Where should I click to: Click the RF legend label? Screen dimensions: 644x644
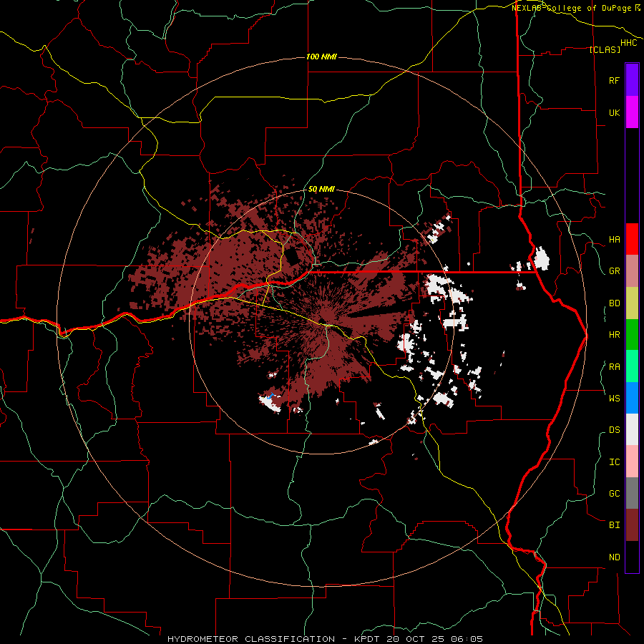coord(614,80)
